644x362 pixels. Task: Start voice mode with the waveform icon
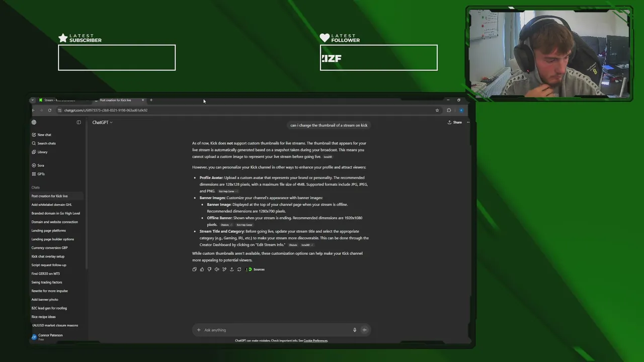point(364,330)
